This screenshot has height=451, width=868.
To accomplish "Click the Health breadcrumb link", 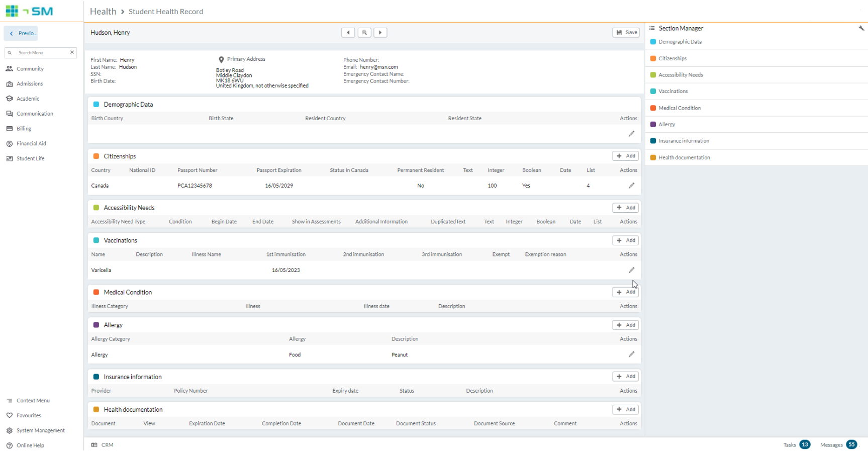I will click(103, 12).
